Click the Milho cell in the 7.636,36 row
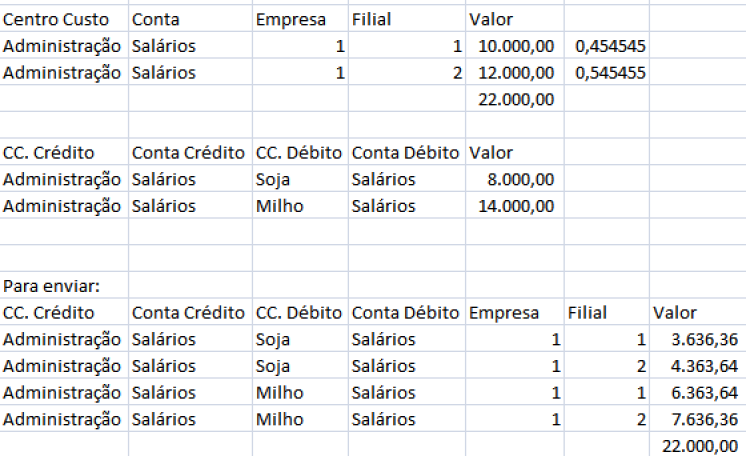 279,419
